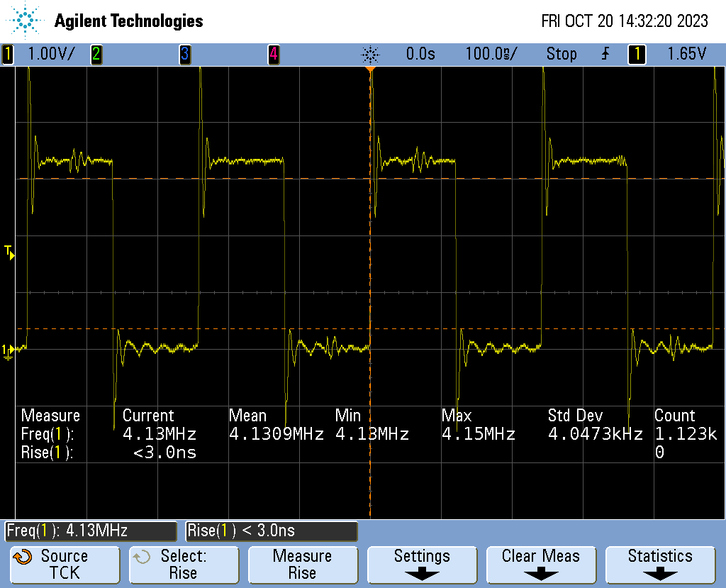The width and height of the screenshot is (726, 588).
Task: Expand the Statistics softkey menu
Action: 660,564
